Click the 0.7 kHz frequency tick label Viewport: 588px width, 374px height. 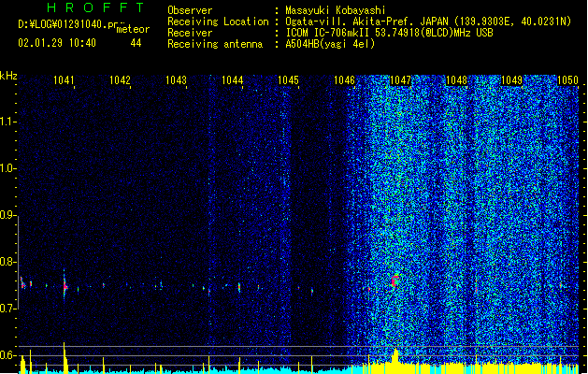tap(8, 309)
